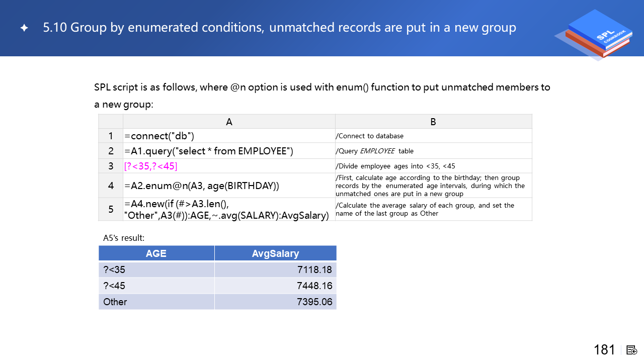This screenshot has width=644, height=362.
Task: Click the star bullet before the title
Action: coord(24,28)
